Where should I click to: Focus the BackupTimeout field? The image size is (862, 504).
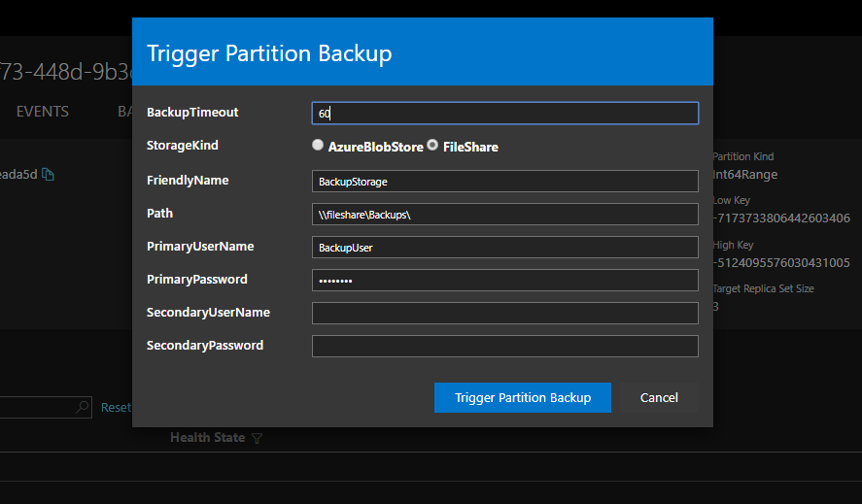click(505, 114)
